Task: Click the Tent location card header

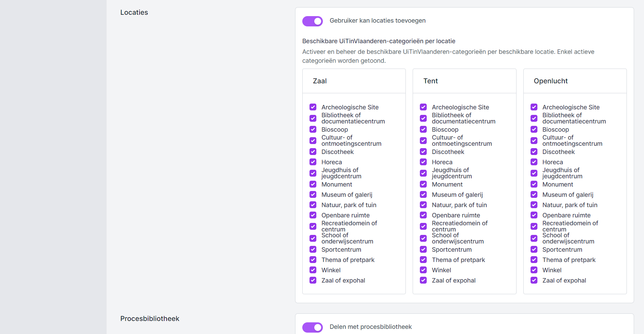Action: 464,81
